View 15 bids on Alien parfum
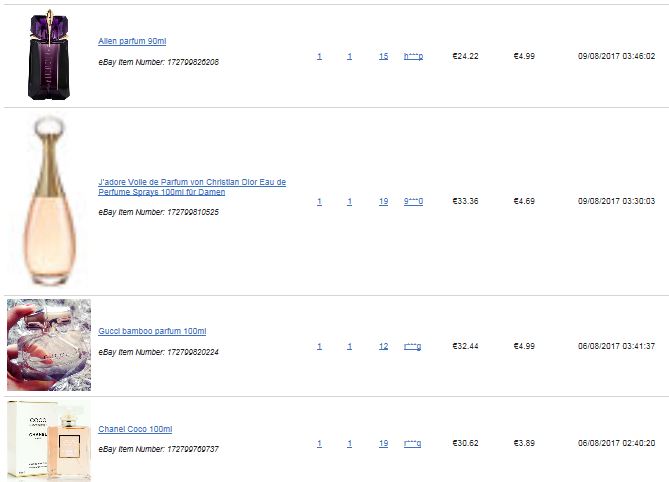Image resolution: width=669 pixels, height=482 pixels. coord(384,56)
